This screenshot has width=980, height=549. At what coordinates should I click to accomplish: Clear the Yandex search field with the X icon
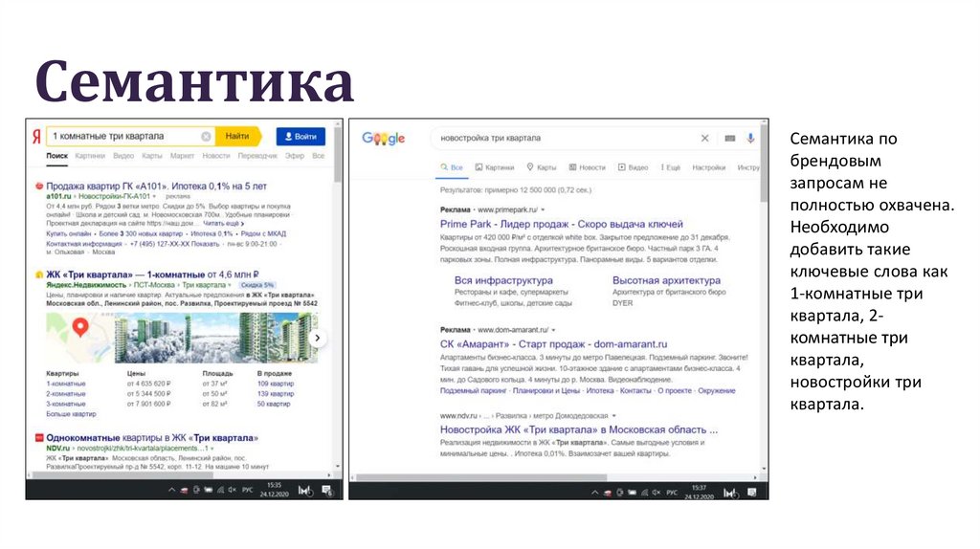206,136
